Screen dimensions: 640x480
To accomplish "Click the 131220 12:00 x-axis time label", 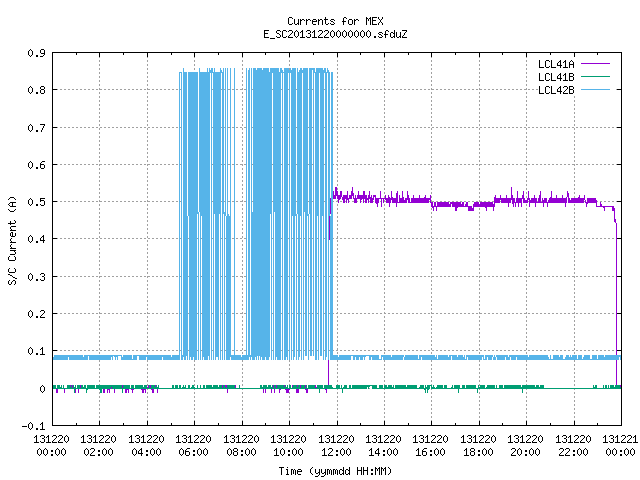I will pos(336,446).
